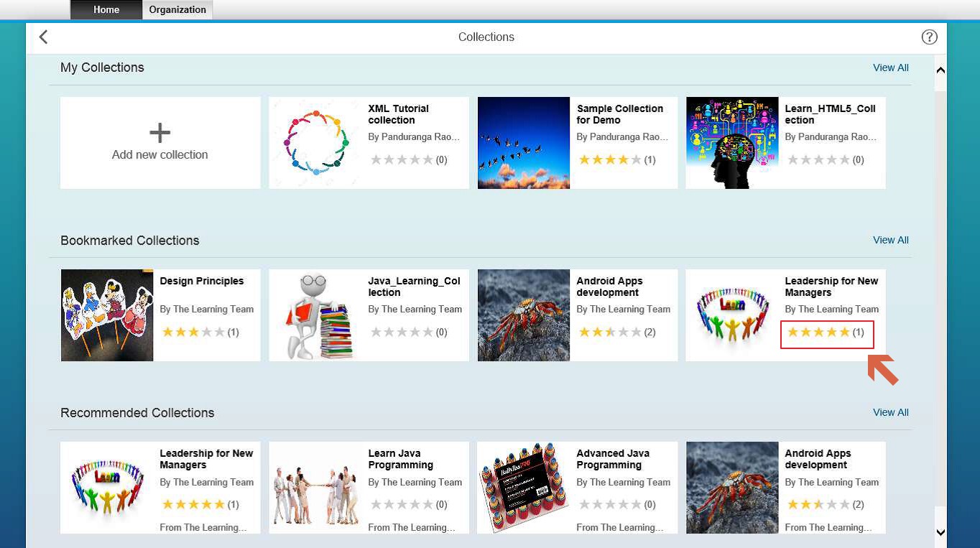Click the back arrow icon
Screen dimensions: 980x548
pyautogui.click(x=44, y=37)
